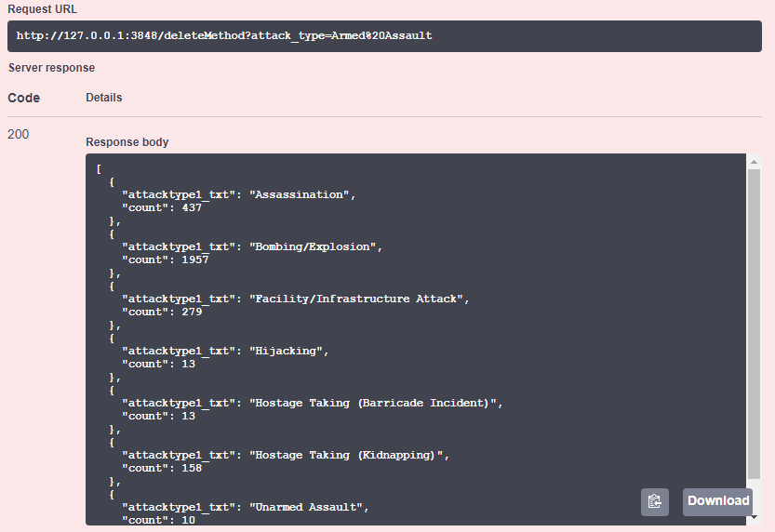This screenshot has height=532, width=775.
Task: Click the Server response heading
Action: click(x=51, y=68)
